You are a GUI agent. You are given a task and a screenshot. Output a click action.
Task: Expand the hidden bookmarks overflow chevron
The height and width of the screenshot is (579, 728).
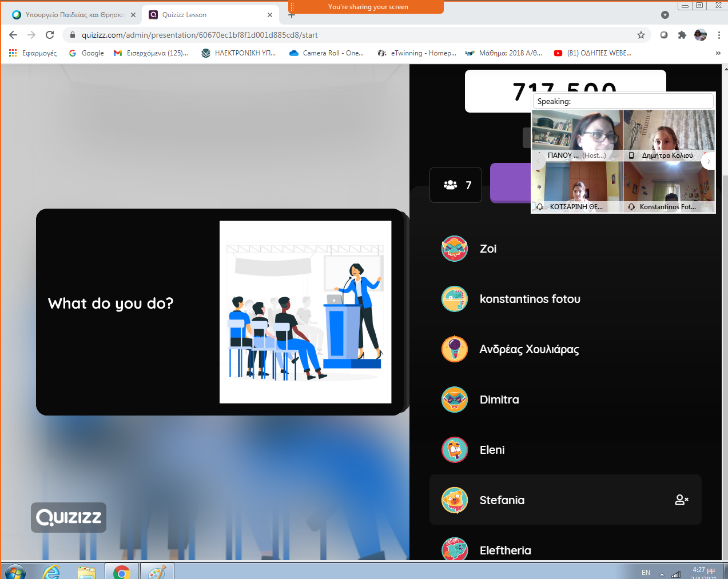(x=718, y=53)
